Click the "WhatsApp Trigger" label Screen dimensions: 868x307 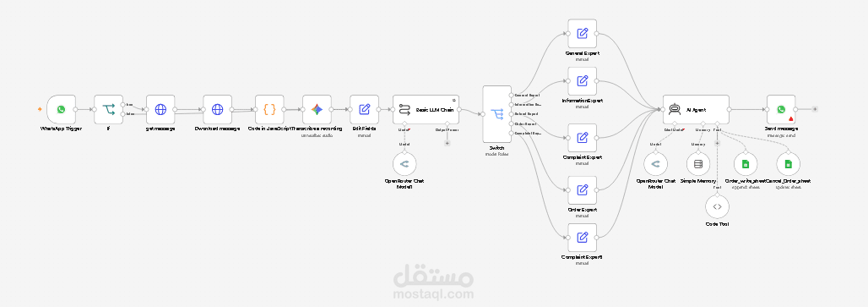click(61, 129)
